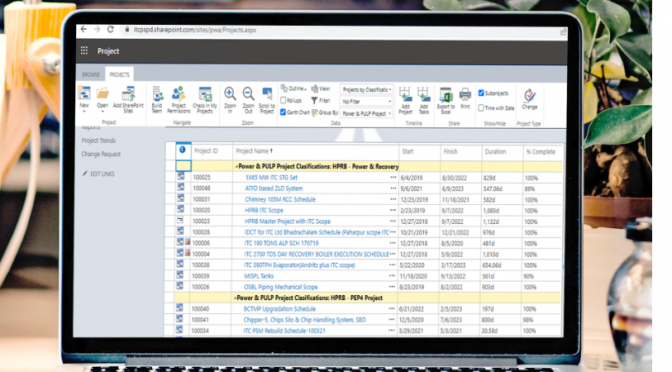This screenshot has width=672, height=372.
Task: Click the New project ribbon icon
Action: (x=84, y=93)
